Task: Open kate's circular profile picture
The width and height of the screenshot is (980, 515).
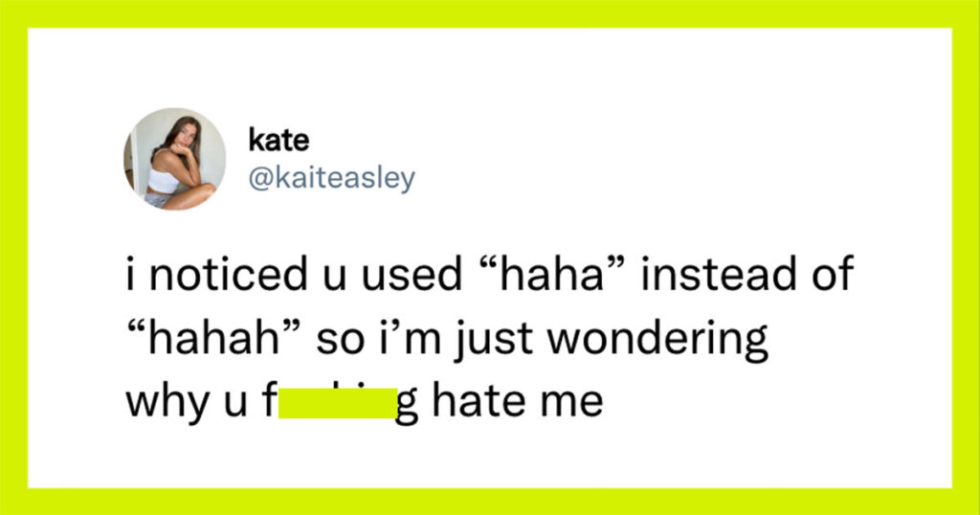Action: pos(174,159)
